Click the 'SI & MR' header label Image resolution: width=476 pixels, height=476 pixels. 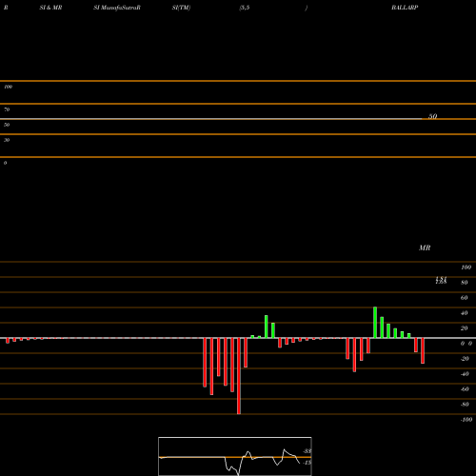point(50,8)
